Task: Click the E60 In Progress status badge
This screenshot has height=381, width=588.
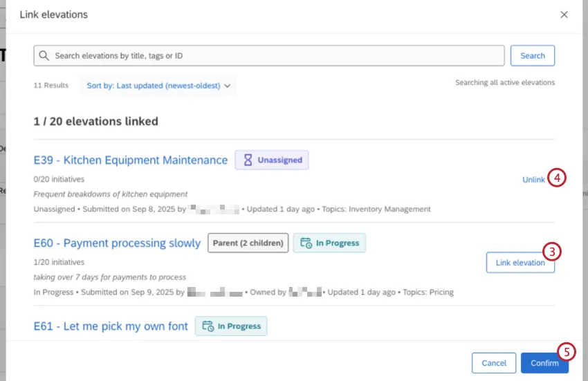Action: (329, 243)
